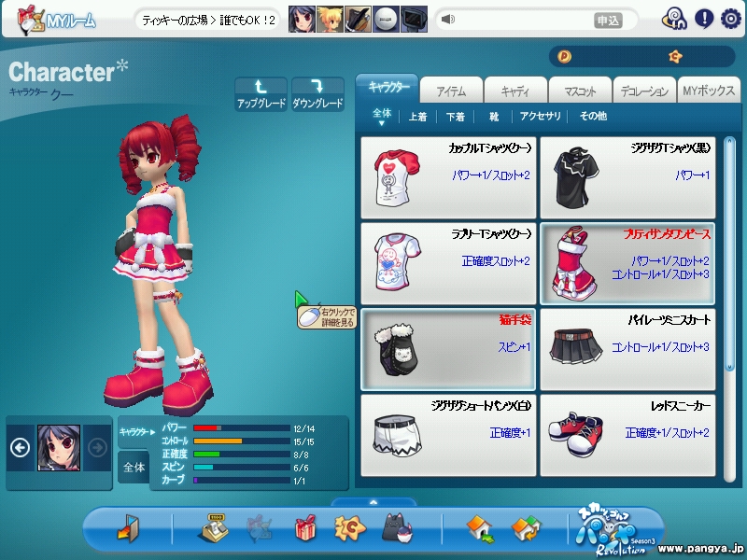747x560 pixels.
Task: Click the cookie currency icon
Action: (x=675, y=57)
